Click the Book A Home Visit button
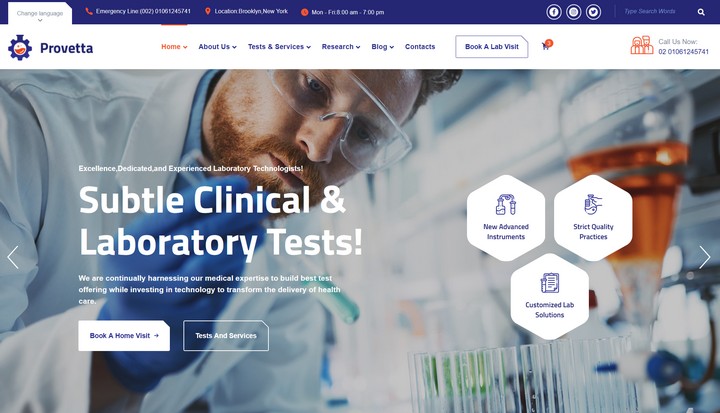The width and height of the screenshot is (720, 413). point(124,335)
